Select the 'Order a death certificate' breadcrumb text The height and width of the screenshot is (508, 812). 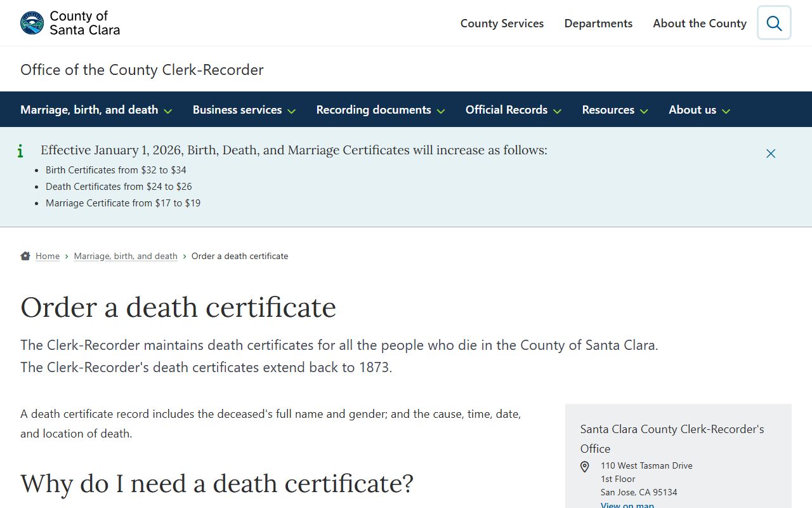click(x=240, y=256)
